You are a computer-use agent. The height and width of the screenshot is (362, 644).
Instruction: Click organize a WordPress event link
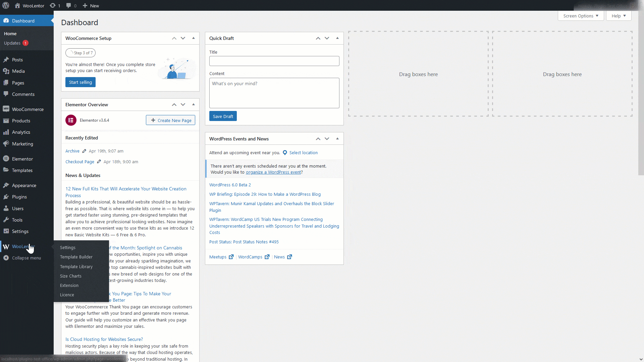point(273,172)
